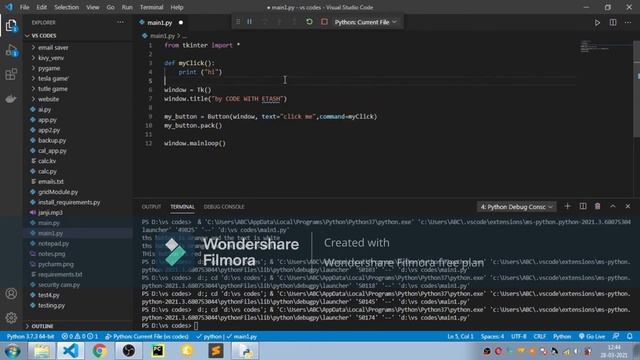Open the Help menu
The height and width of the screenshot is (360, 640).
177,7
